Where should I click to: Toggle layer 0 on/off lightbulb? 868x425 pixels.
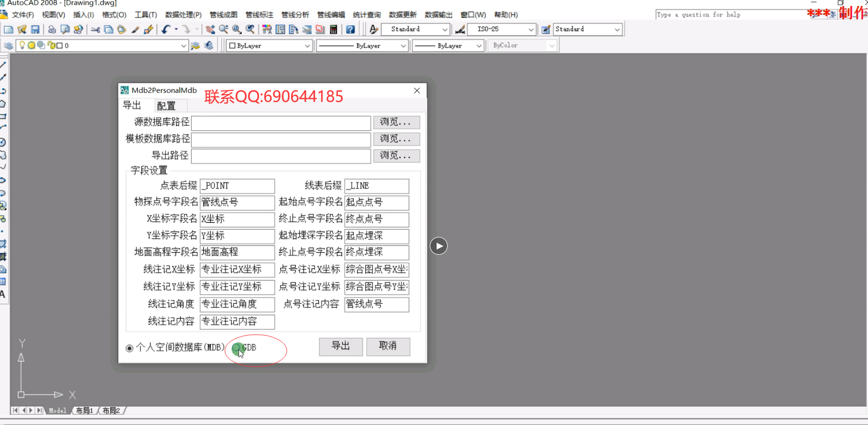(22, 45)
